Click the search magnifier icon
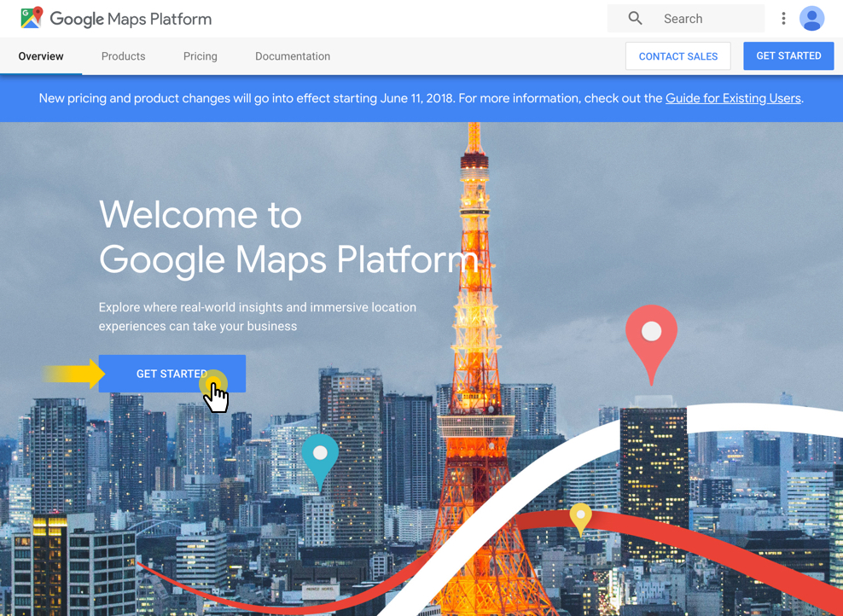843x616 pixels. 635,18
